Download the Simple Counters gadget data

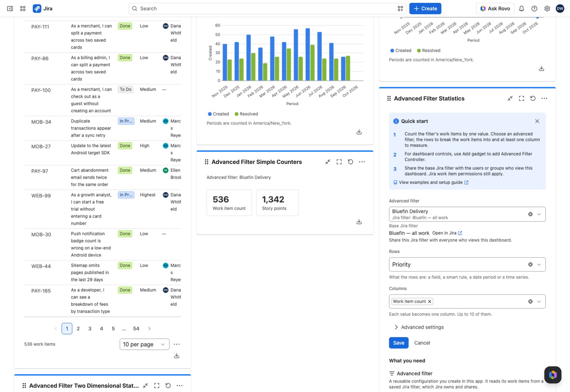tap(359, 222)
